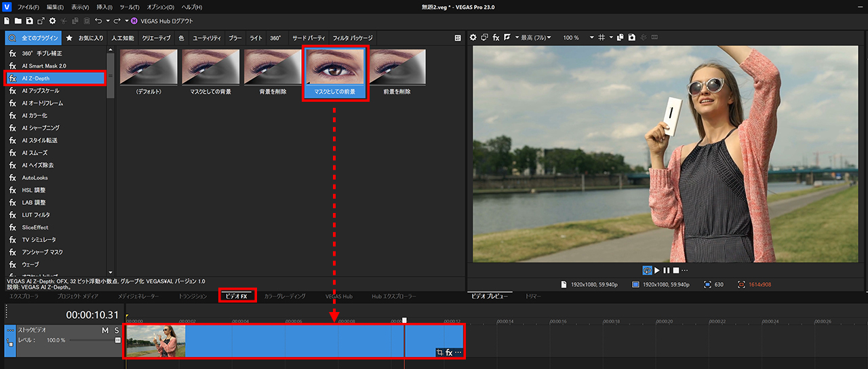Solo the ストックビデオ track with S button
This screenshot has height=369, width=868.
point(117,330)
